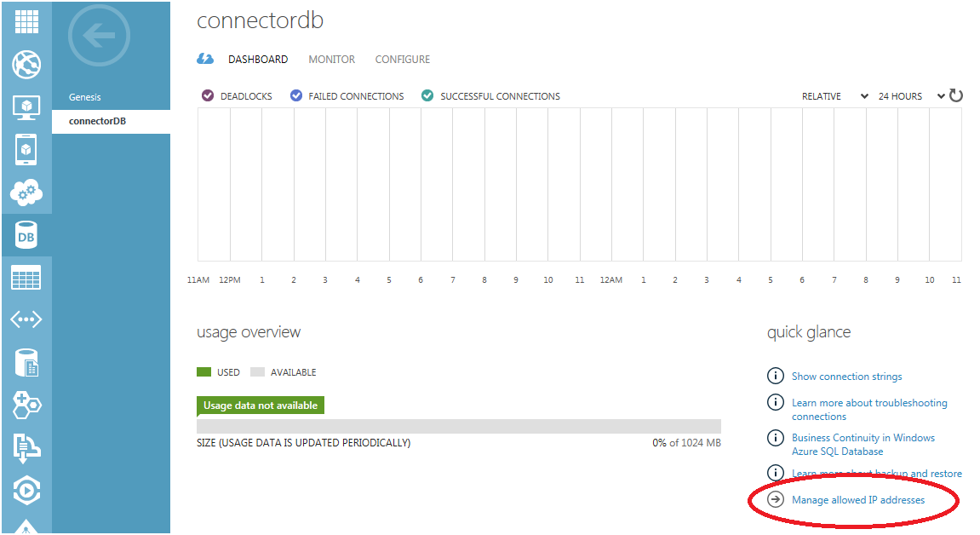Viewport: 980px width, 535px height.
Task: Open Media Services play icon
Action: coord(26,491)
